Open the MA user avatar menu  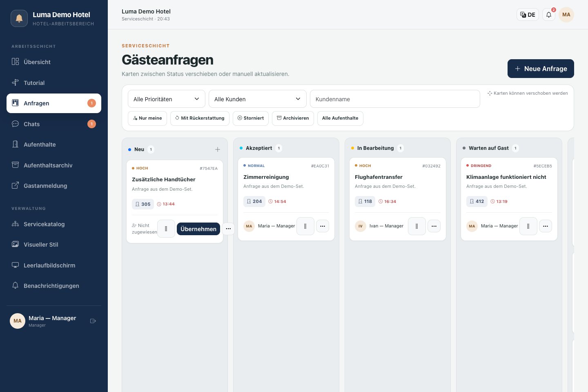click(566, 15)
